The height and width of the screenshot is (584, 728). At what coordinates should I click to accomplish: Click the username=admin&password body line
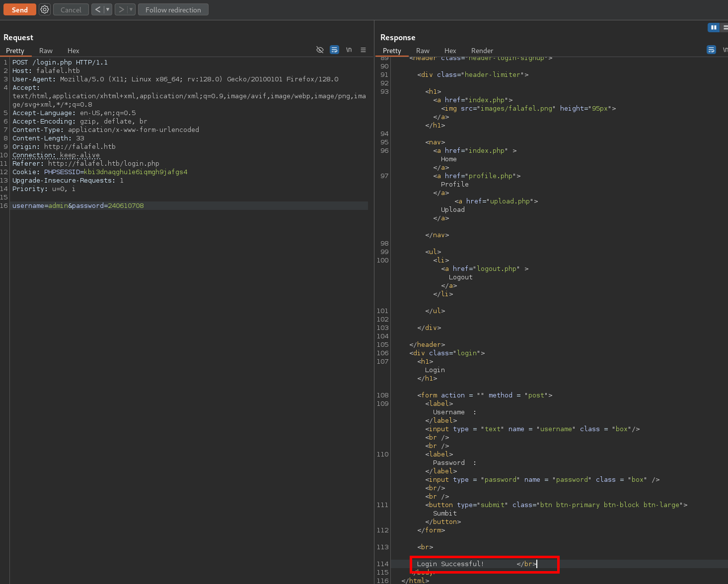tap(78, 205)
